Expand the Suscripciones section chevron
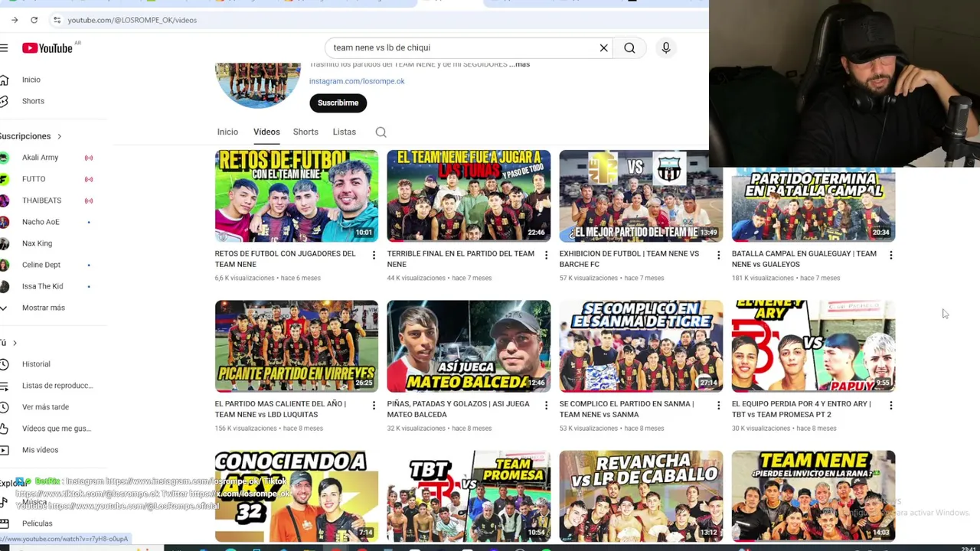980x551 pixels. (59, 136)
